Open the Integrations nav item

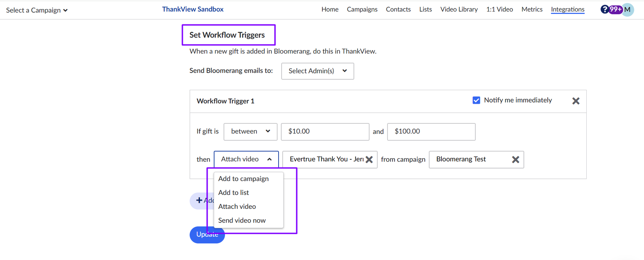click(568, 9)
